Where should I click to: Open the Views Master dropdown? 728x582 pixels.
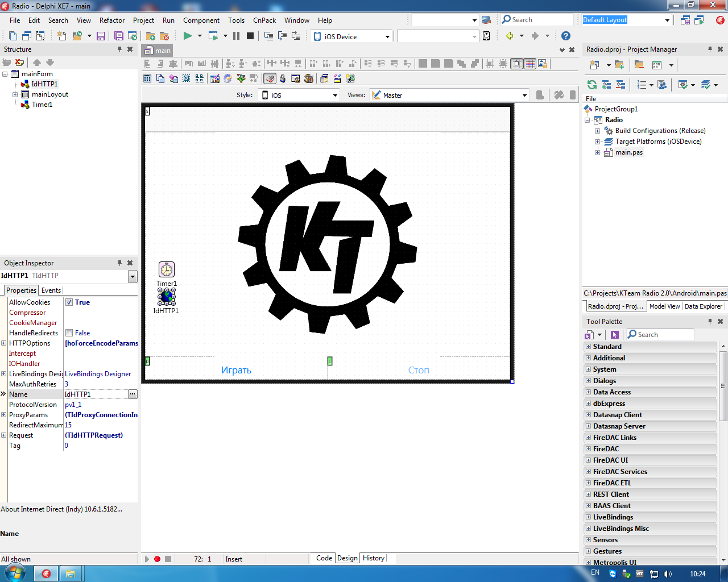click(449, 95)
